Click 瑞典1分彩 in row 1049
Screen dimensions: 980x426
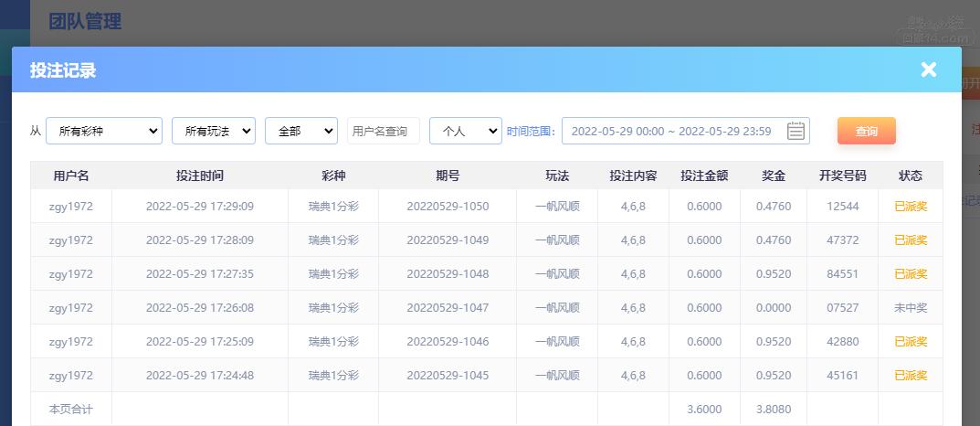[x=333, y=240]
